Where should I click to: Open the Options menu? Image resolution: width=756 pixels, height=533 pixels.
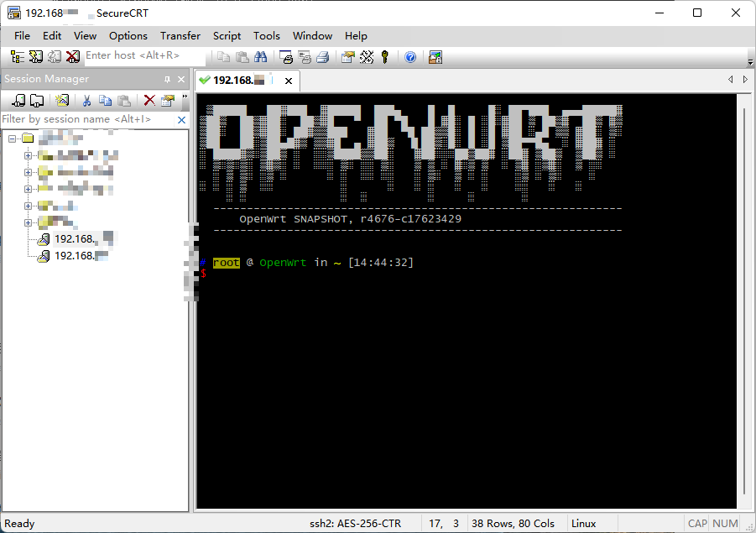tap(128, 36)
